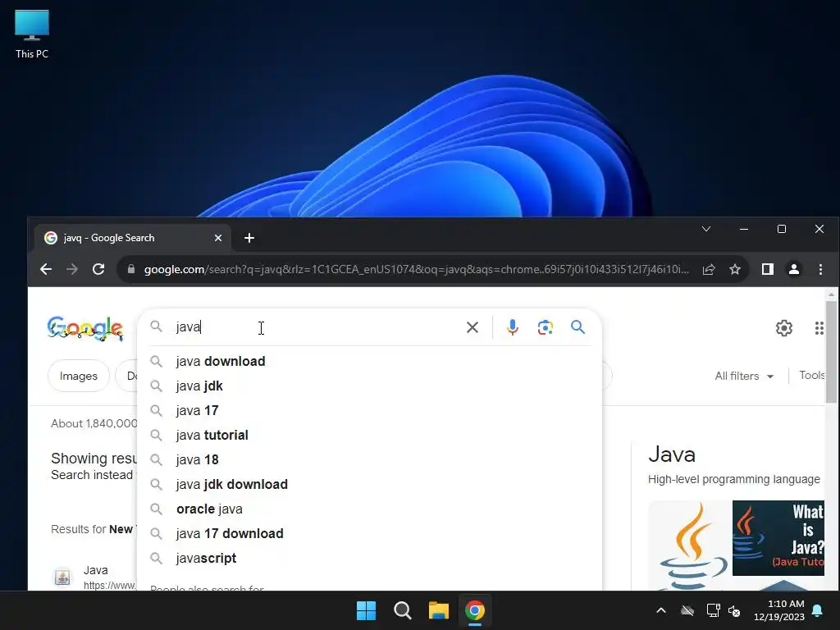Close the javq - Google Search tab
Viewport: 840px width, 630px height.
218,238
